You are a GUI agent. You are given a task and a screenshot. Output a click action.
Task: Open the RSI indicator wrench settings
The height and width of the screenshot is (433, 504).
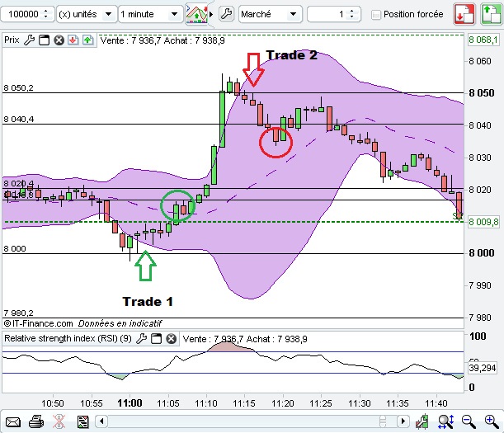pyautogui.click(x=141, y=338)
